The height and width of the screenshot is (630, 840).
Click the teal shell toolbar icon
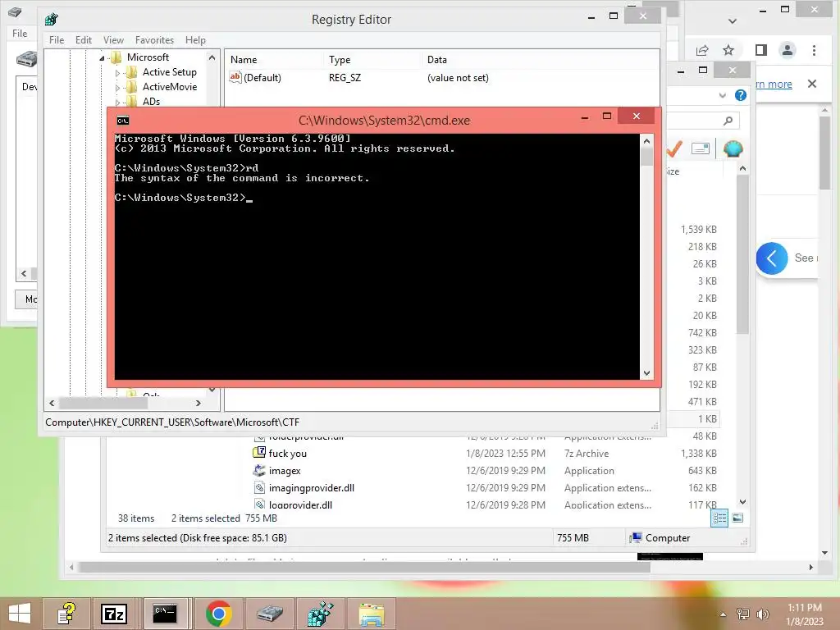pyautogui.click(x=733, y=148)
